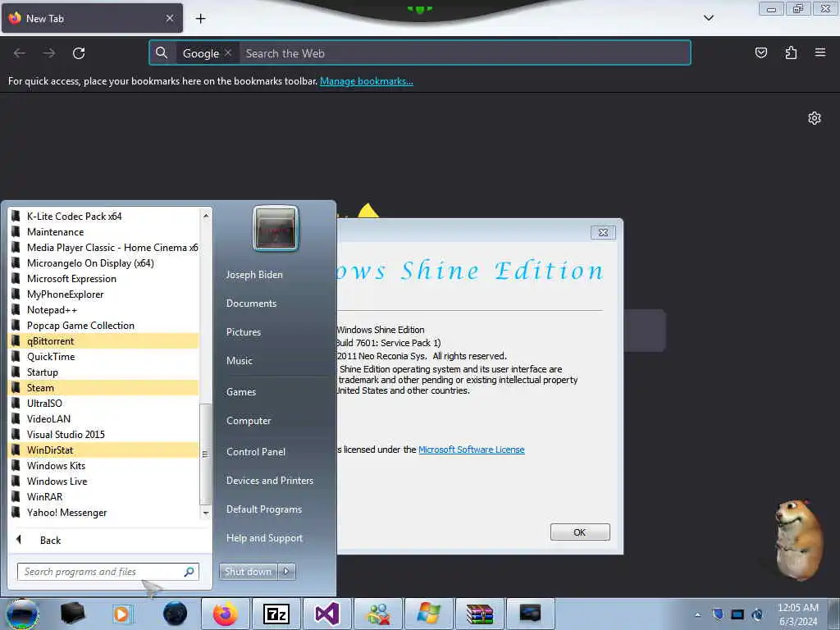Screen dimensions: 840x630
Task: Close the New Tab browser tab
Action: (x=170, y=18)
